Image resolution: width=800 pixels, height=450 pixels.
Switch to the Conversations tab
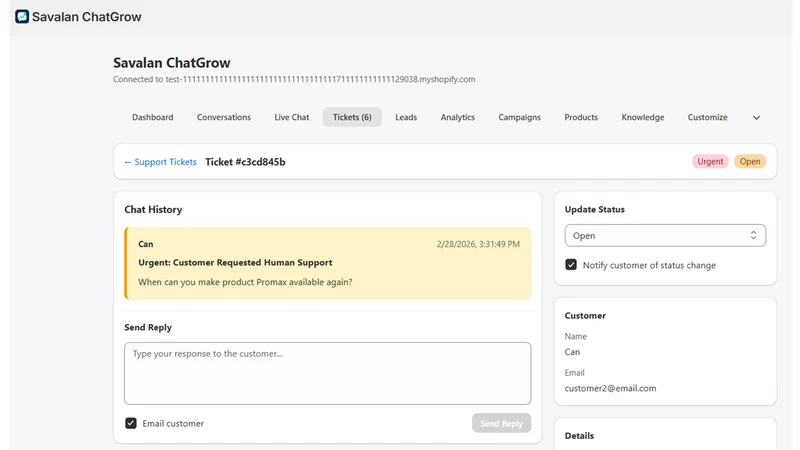click(x=223, y=117)
